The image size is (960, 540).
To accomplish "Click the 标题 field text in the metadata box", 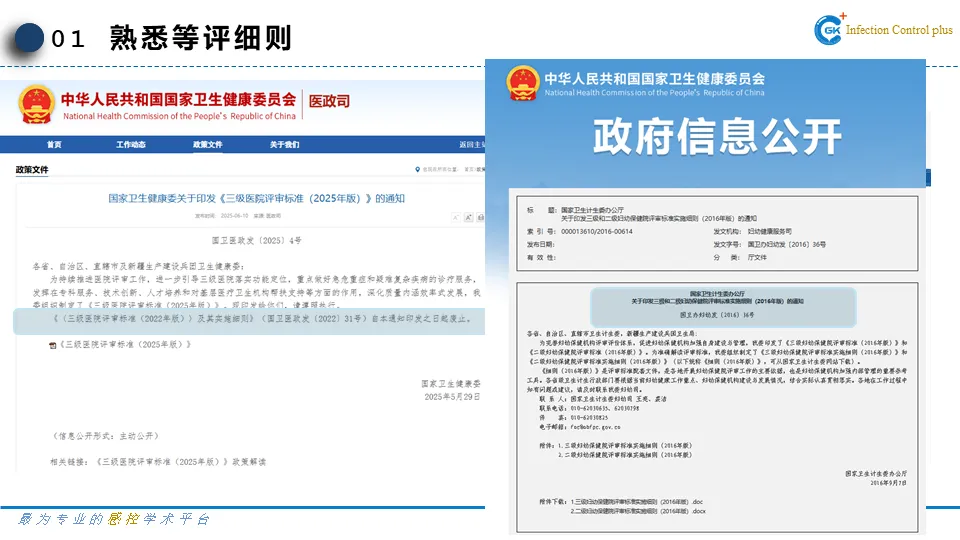I will tap(659, 214).
